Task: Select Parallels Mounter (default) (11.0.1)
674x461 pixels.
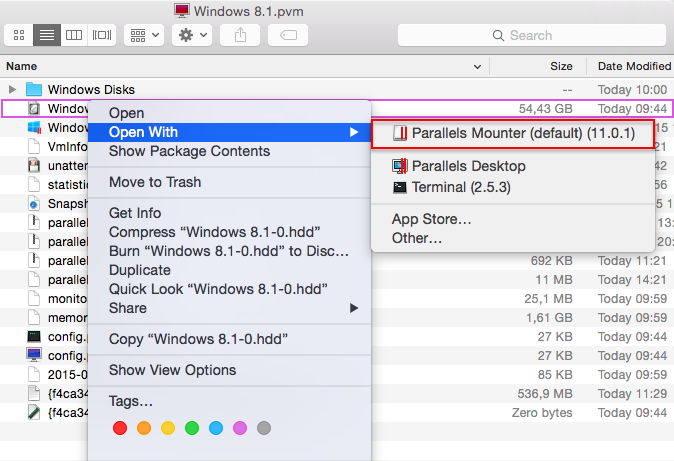Action: click(x=513, y=134)
